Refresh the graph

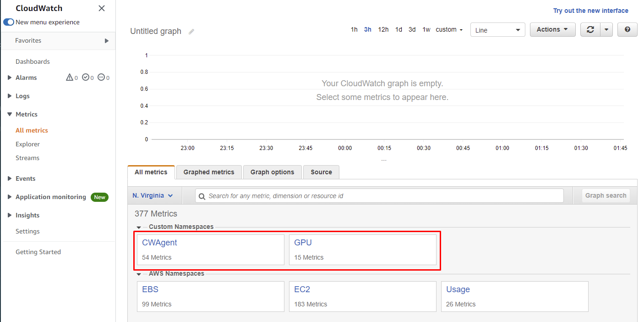[590, 29]
